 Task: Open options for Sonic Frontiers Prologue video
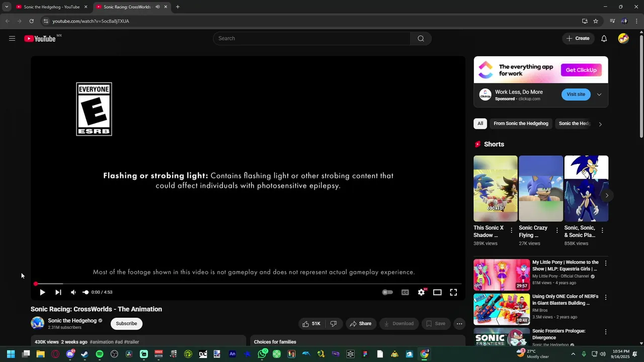606,332
